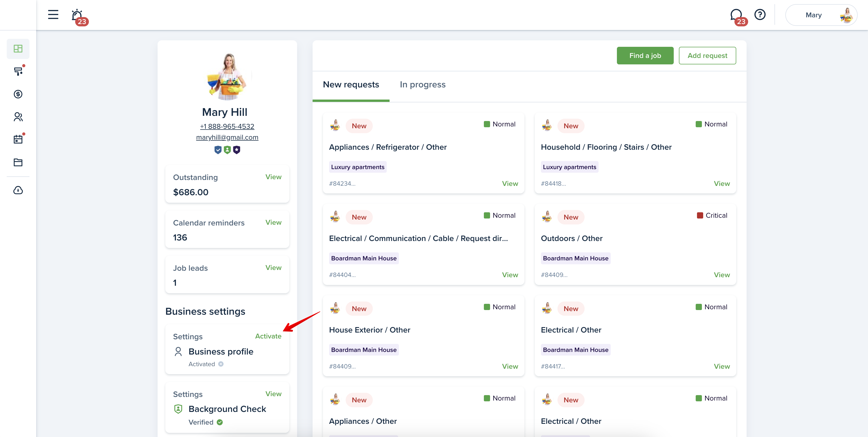View Background Check settings
Image resolution: width=868 pixels, height=437 pixels.
pyautogui.click(x=273, y=394)
